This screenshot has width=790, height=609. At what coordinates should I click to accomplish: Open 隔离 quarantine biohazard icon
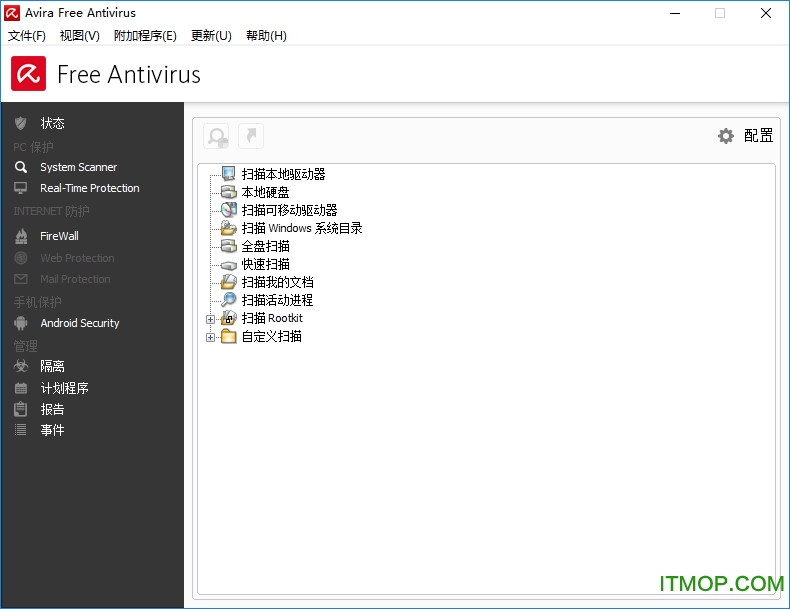tap(21, 367)
